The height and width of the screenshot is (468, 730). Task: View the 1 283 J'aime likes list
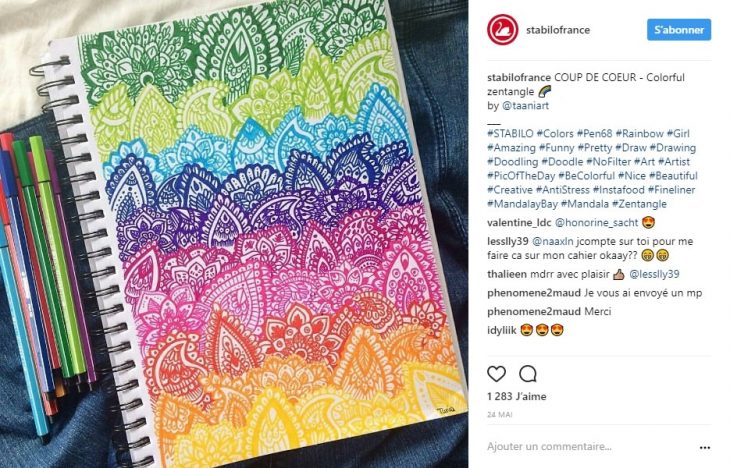pyautogui.click(x=517, y=396)
